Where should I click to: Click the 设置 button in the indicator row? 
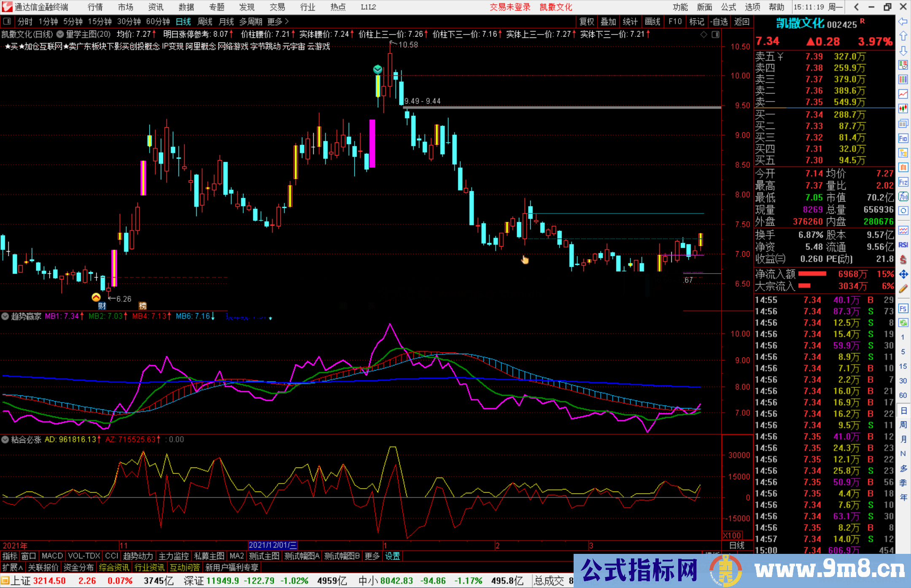coord(392,556)
